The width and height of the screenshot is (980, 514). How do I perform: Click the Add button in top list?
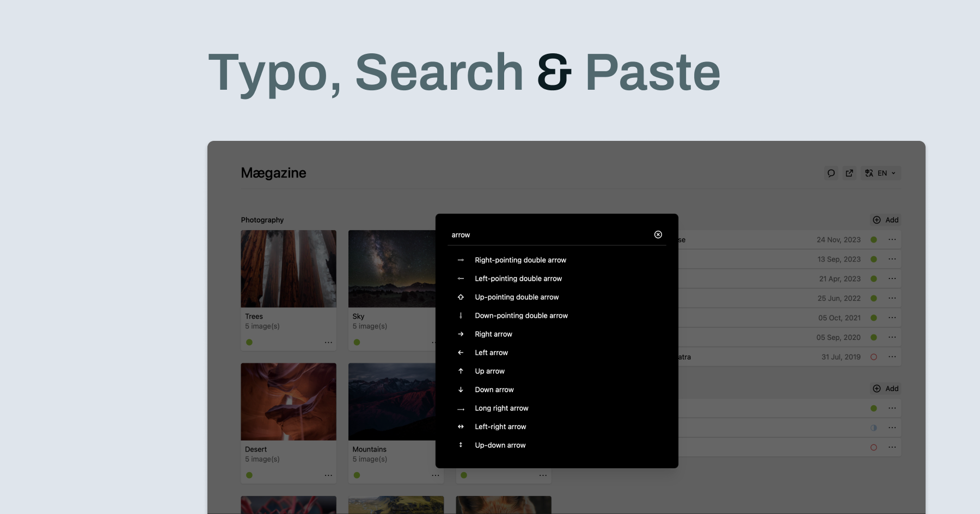tap(886, 220)
